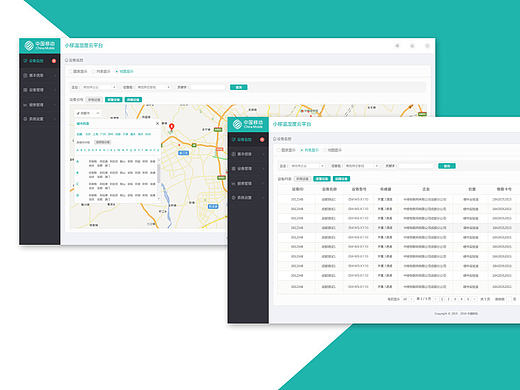Select first display radio option in table window
520x390 pixels.
[279, 150]
